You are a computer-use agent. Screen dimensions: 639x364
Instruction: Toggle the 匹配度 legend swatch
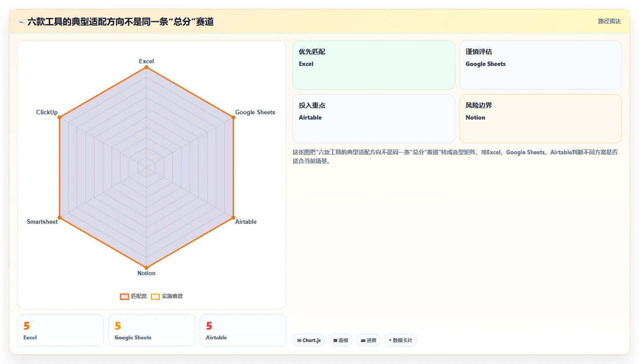[124, 296]
